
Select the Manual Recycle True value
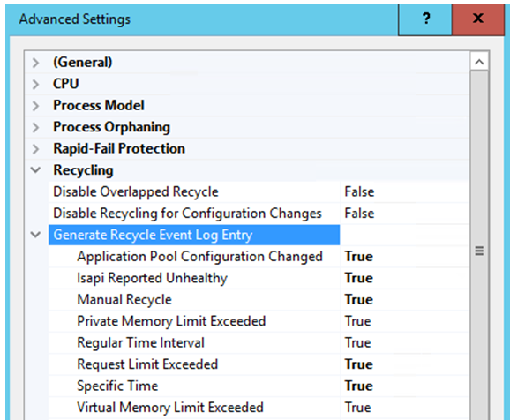click(405, 299)
